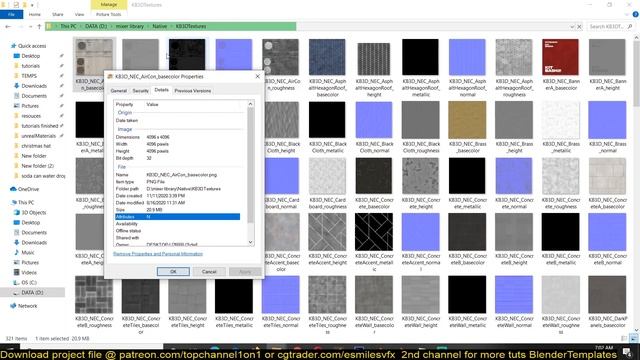
Task: Click 'mixer library' in the address breadcrumb
Action: (129, 26)
